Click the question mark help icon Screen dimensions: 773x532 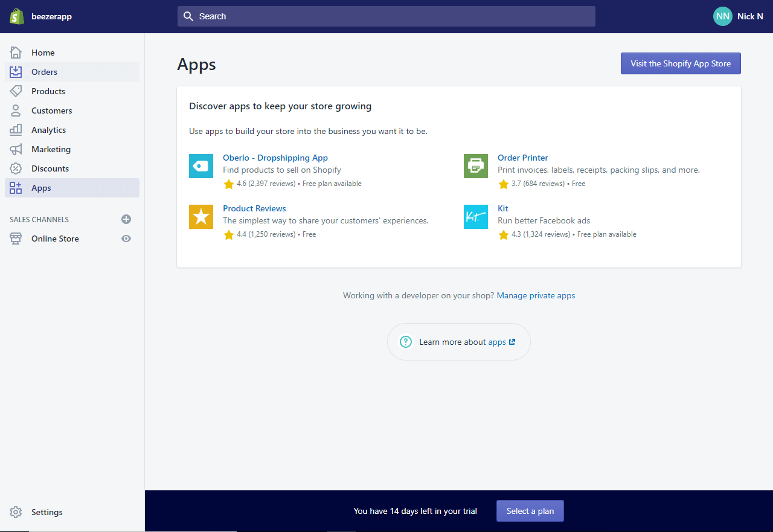406,342
